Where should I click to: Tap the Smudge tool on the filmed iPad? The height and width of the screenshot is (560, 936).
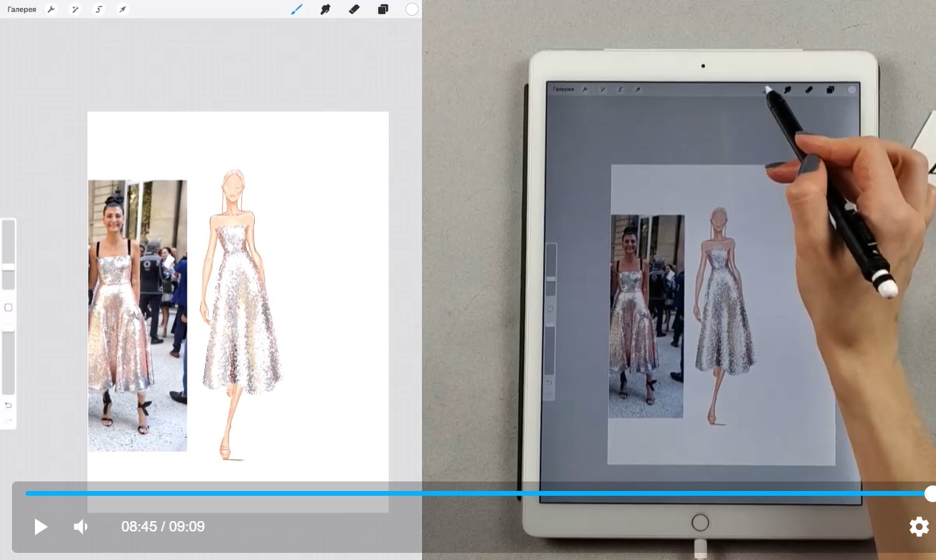pyautogui.click(x=788, y=90)
